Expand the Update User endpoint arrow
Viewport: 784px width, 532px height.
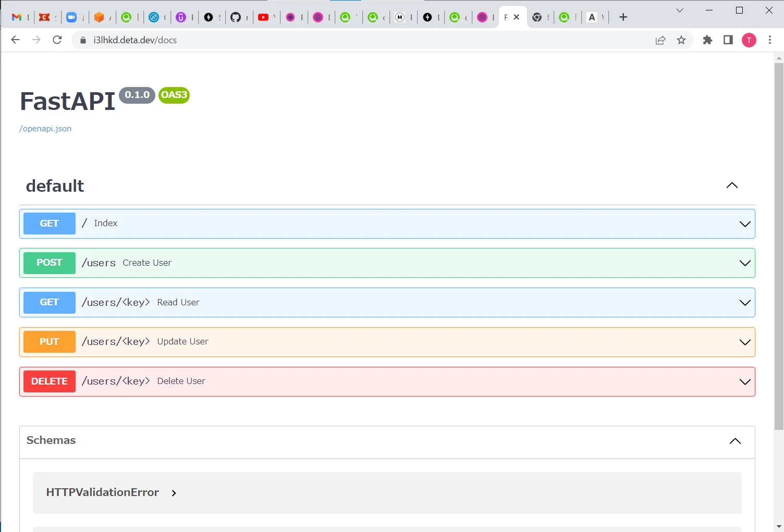(745, 342)
